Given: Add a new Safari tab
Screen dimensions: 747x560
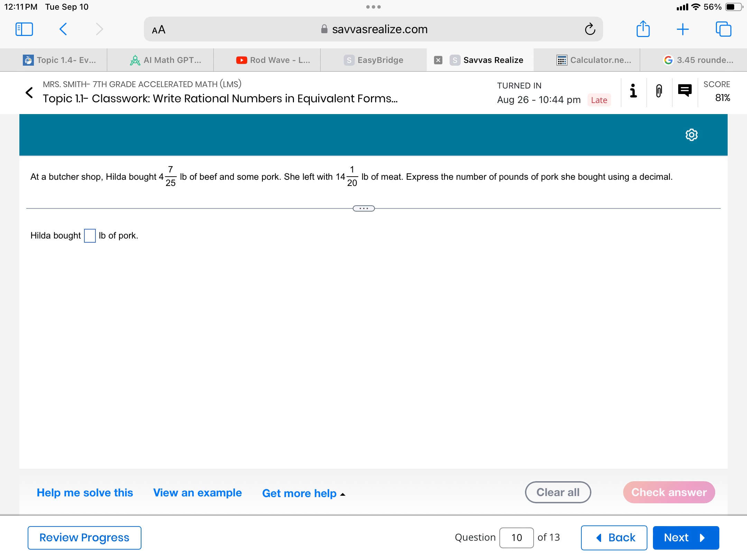Looking at the screenshot, I should 683,29.
